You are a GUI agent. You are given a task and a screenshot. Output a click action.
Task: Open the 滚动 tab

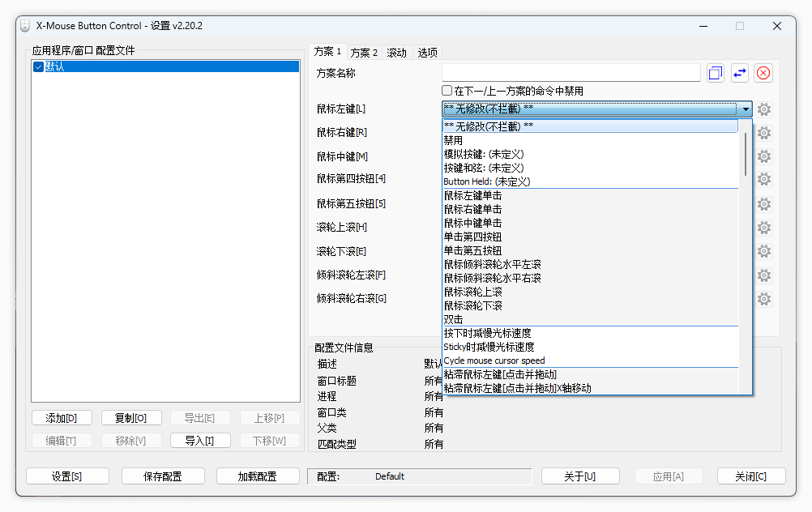(x=396, y=53)
